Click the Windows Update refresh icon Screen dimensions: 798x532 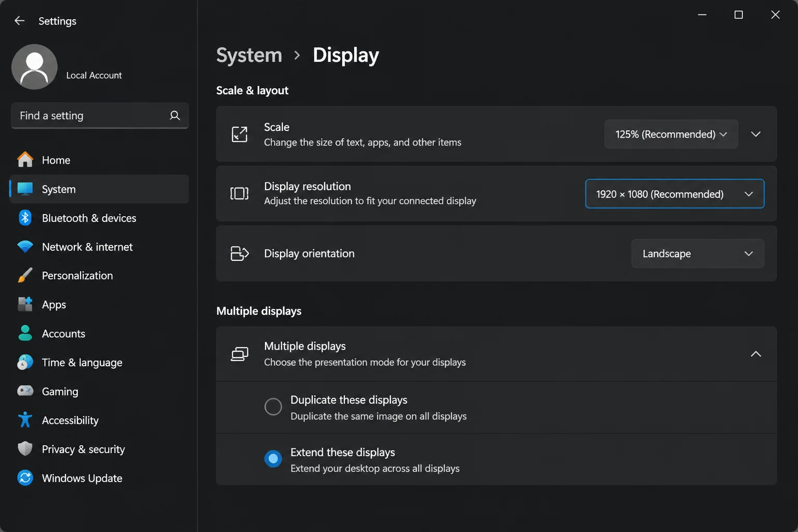coord(25,477)
